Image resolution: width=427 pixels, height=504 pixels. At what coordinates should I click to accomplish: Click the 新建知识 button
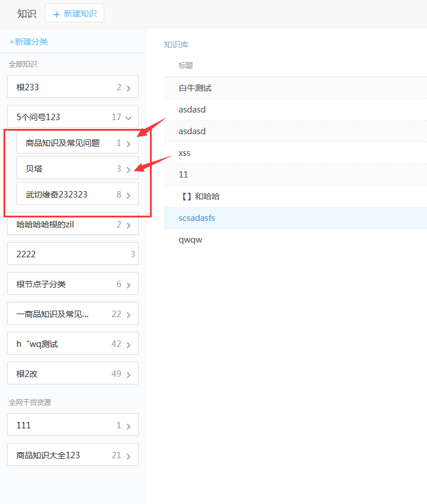[74, 13]
